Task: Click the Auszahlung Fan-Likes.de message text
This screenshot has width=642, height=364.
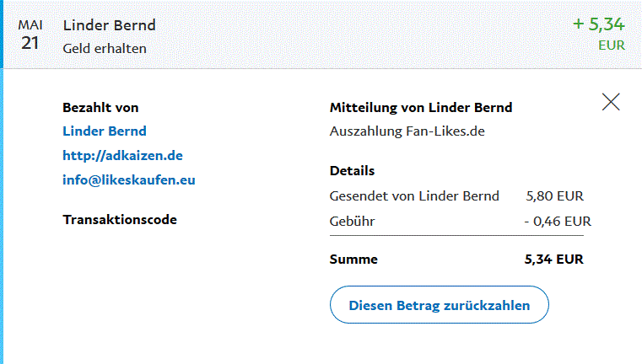Action: [407, 131]
